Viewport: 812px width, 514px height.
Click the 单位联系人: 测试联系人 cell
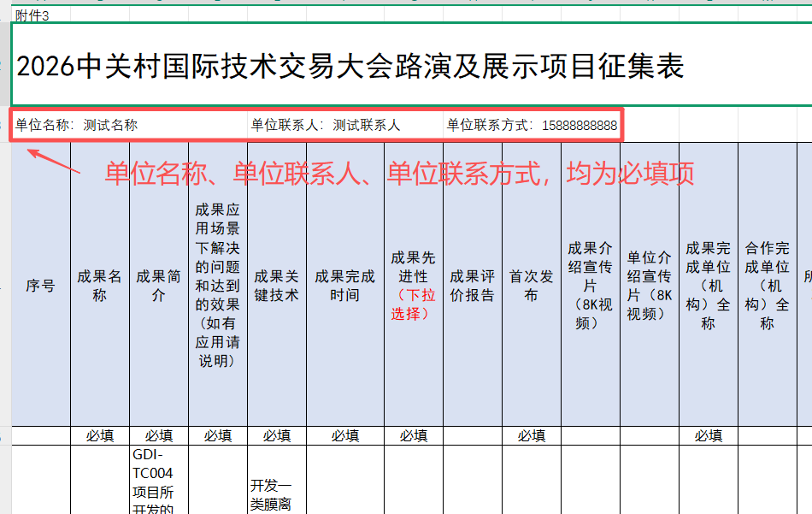(326, 126)
